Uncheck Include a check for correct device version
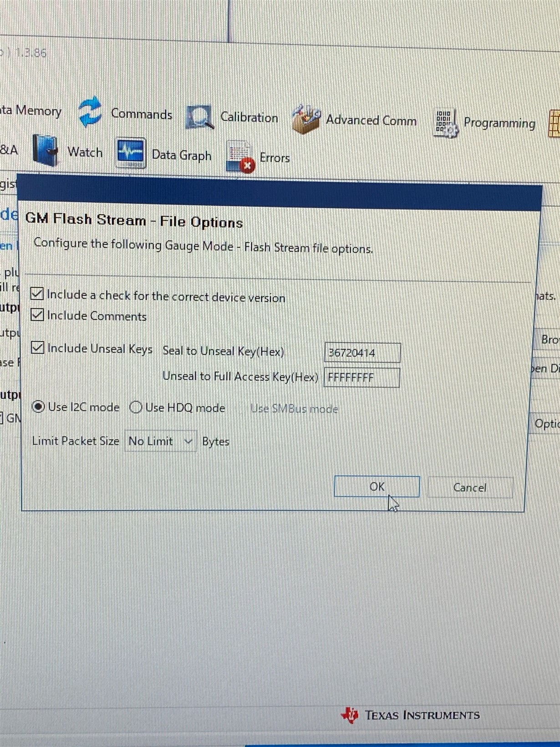The image size is (560, 747). [x=37, y=294]
